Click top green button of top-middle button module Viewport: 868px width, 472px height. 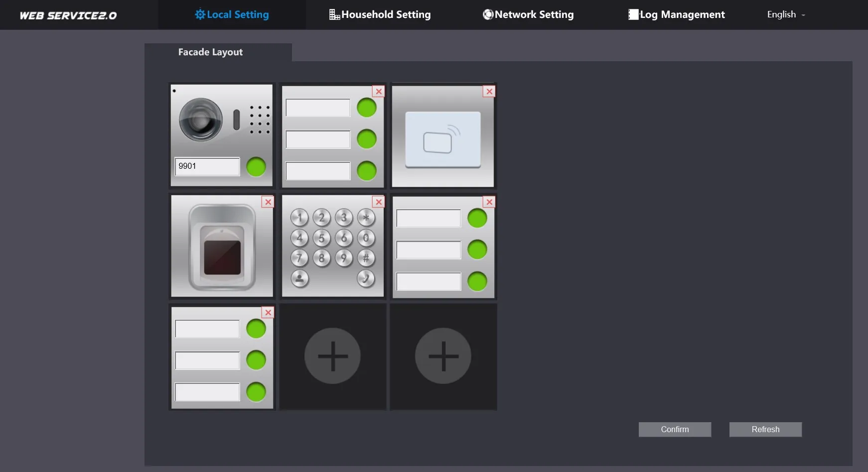[x=367, y=108]
